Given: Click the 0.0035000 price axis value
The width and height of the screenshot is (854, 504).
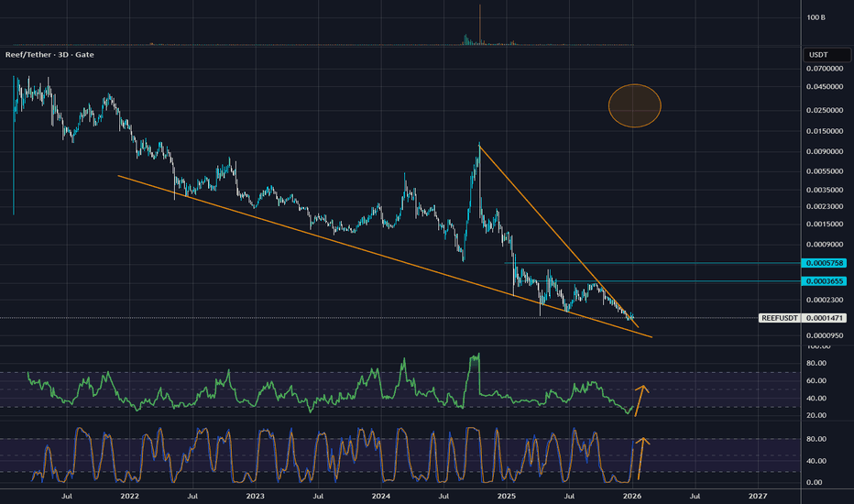Looking at the screenshot, I should (825, 191).
